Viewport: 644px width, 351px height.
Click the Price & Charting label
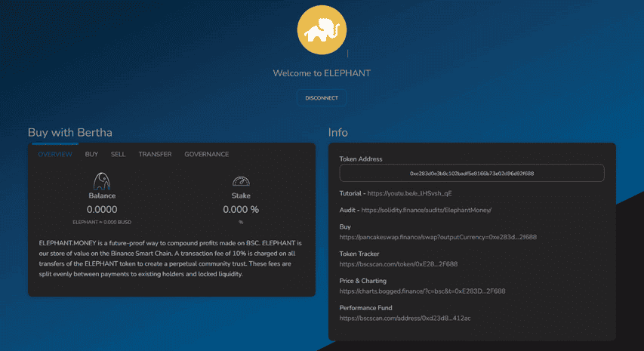coord(362,282)
